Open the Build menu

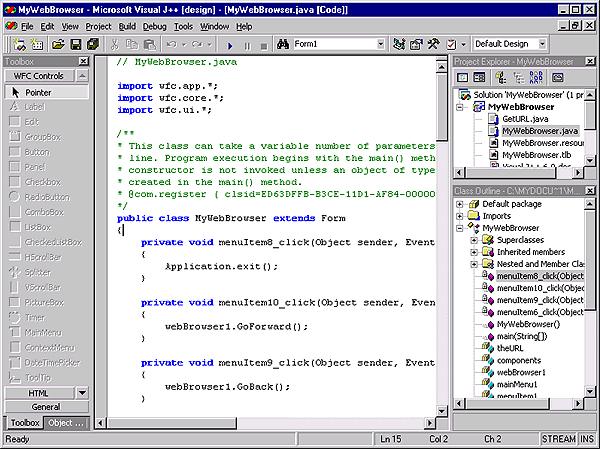127,25
